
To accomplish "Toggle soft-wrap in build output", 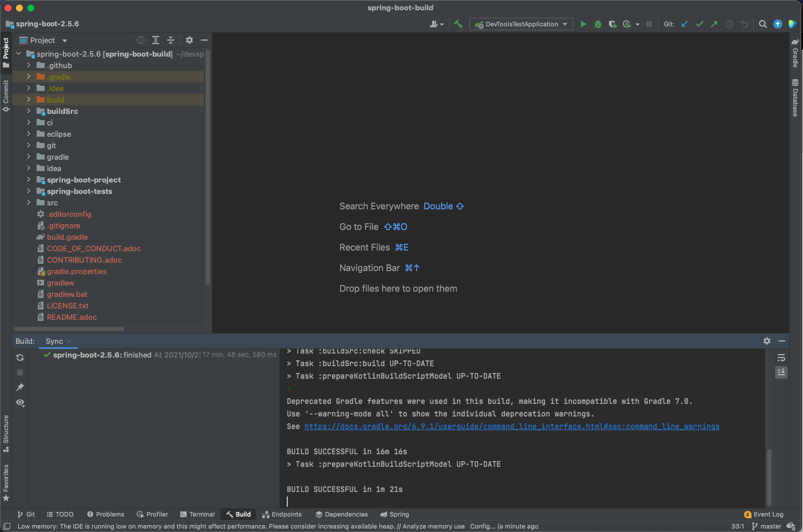I will click(x=781, y=358).
